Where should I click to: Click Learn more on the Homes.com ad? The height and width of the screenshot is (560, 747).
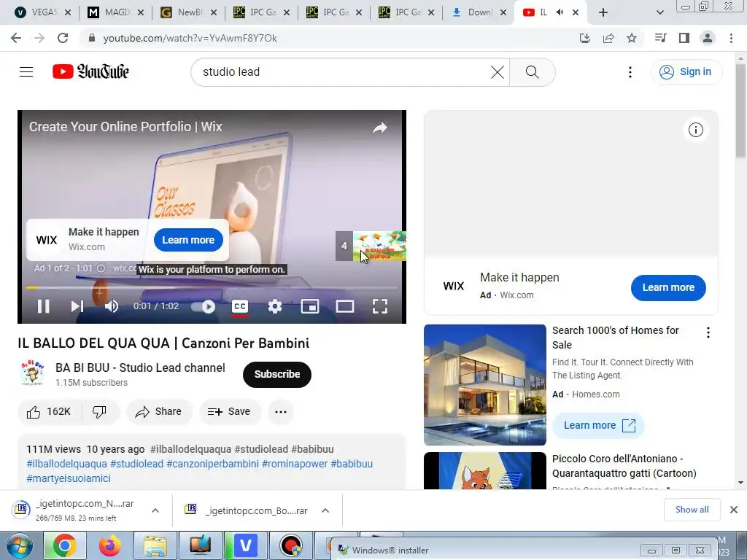(x=598, y=425)
